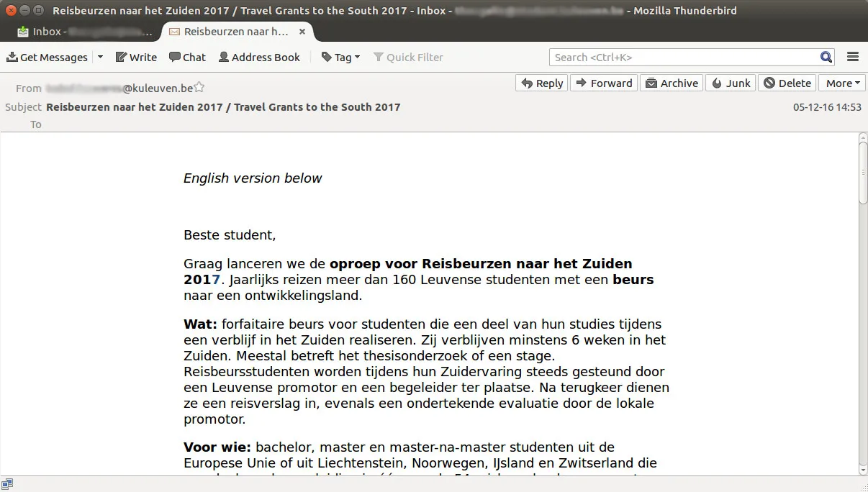Forward this email
Image resolution: width=868 pixels, height=492 pixels.
click(x=603, y=83)
